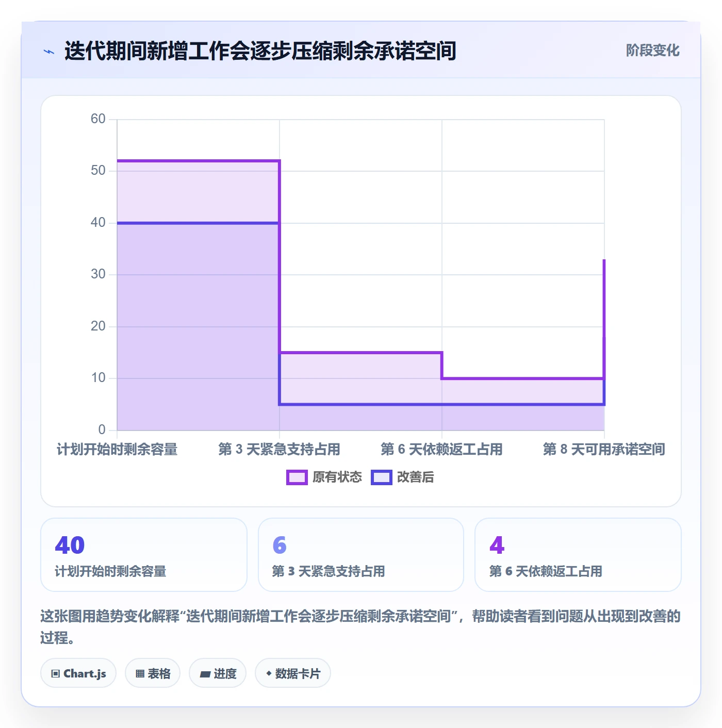Open the stat card showing 40

(x=144, y=555)
